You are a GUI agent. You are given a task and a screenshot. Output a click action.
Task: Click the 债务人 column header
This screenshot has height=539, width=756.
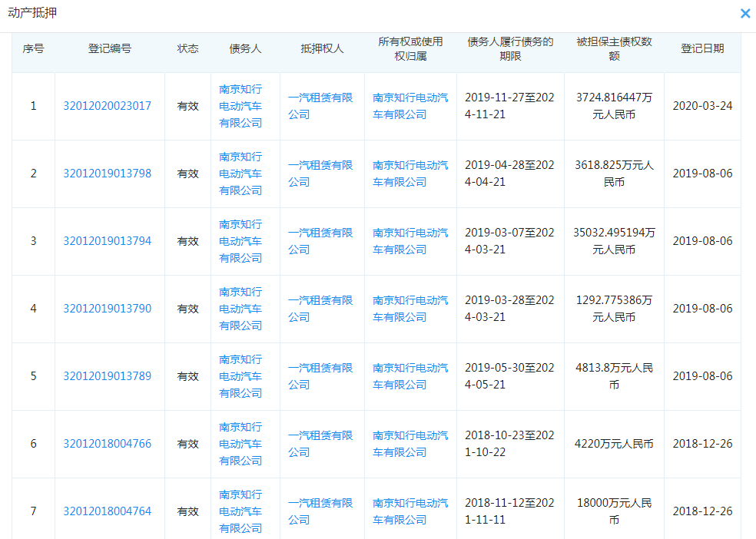point(245,48)
